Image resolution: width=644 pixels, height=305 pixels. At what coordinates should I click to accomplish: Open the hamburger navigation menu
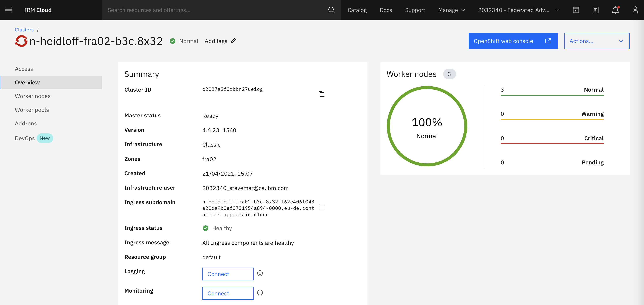click(x=8, y=10)
